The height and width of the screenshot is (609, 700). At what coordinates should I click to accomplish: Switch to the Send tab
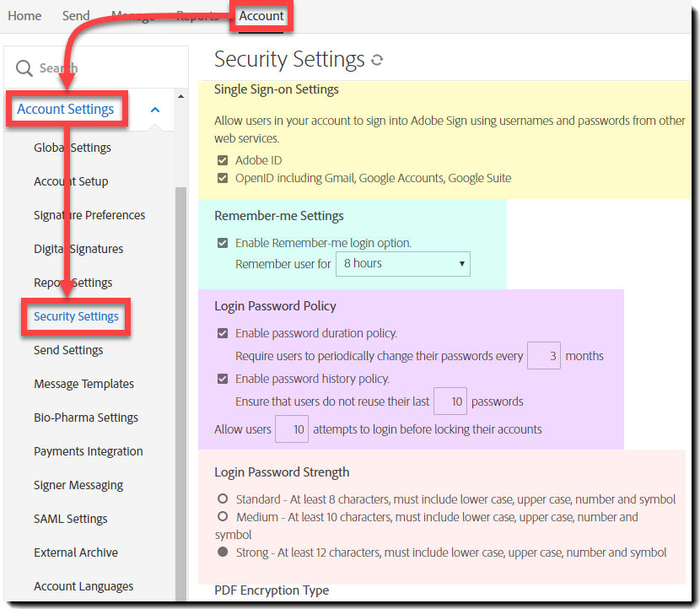click(76, 16)
